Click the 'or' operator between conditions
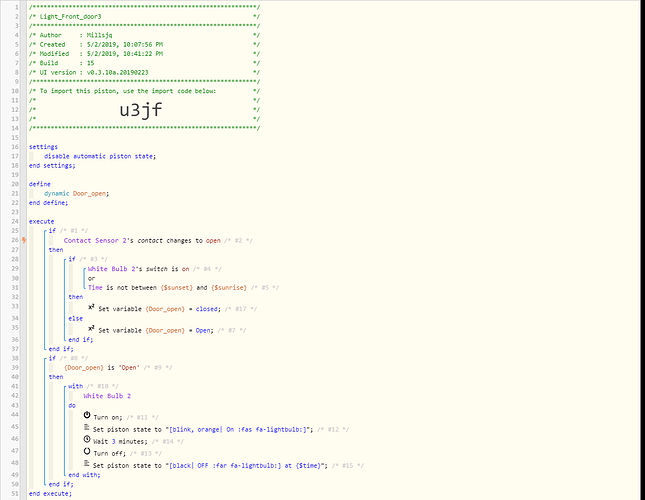The image size is (645, 500). 91,278
